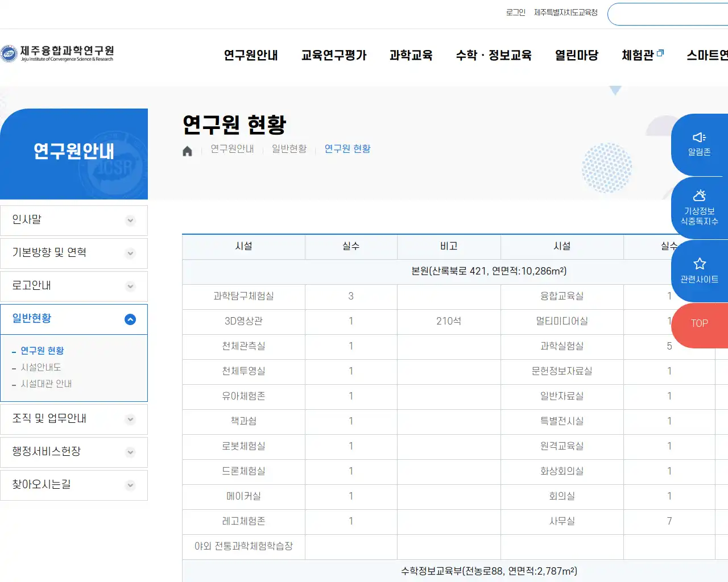This screenshot has width=728, height=582.
Task: Click the 과학탐구체험실 table cell
Action: click(x=243, y=296)
